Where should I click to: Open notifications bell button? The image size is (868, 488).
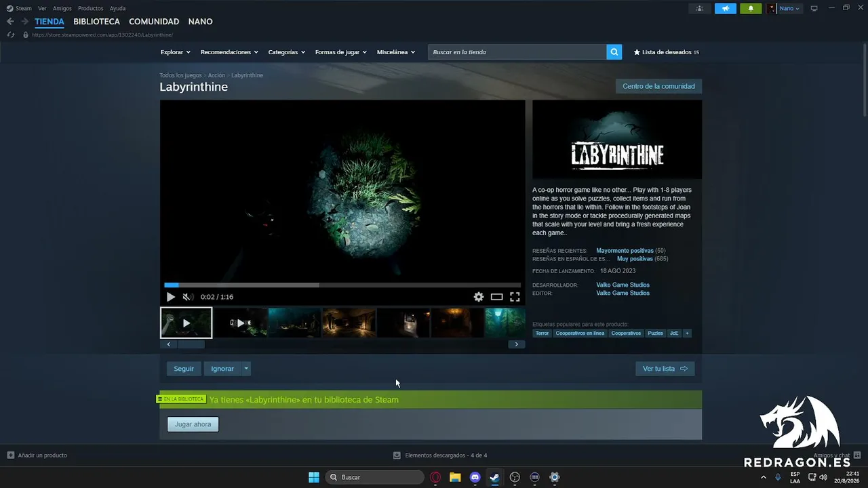pyautogui.click(x=751, y=8)
